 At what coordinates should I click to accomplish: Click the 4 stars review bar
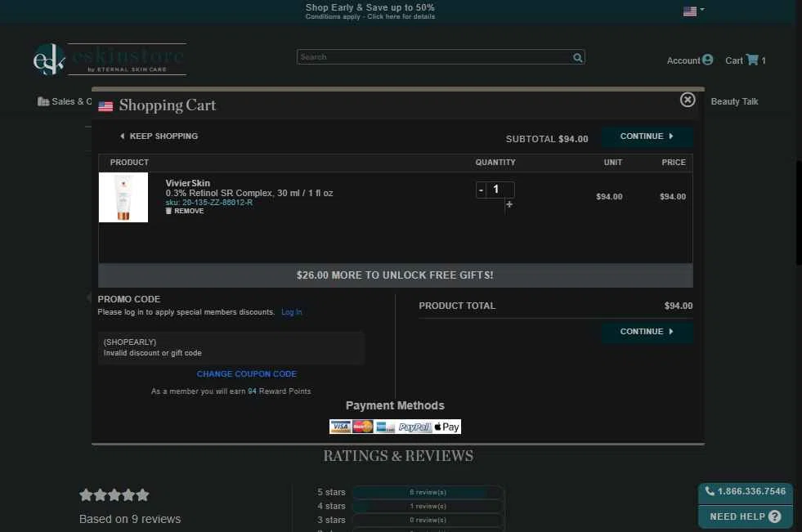(428, 506)
